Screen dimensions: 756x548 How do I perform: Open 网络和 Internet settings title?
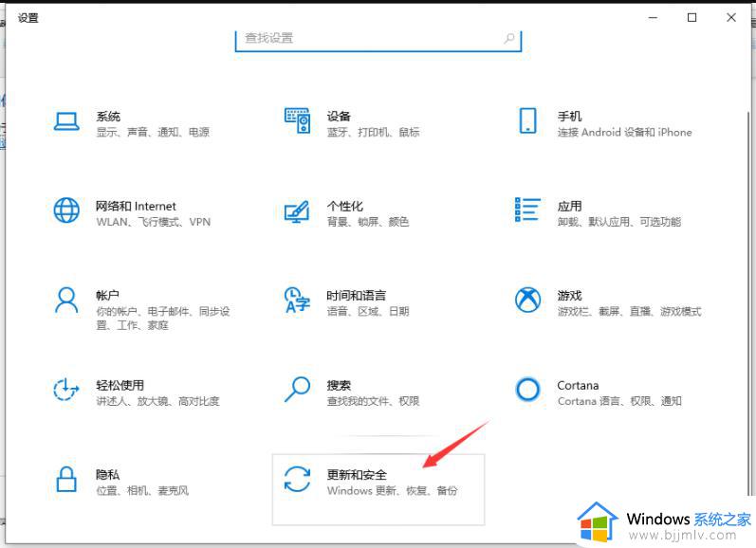[136, 207]
